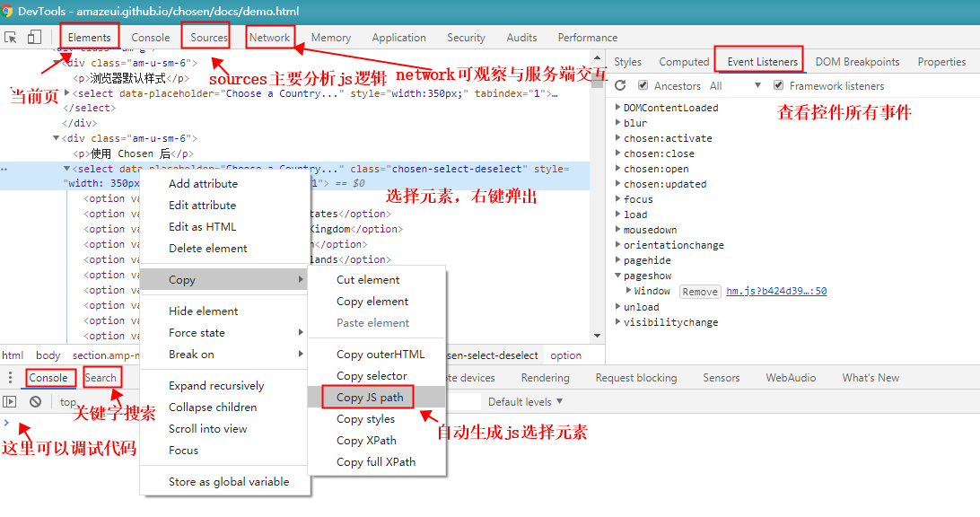Select the Event Listeners pane tab
The width and height of the screenshot is (980, 517).
(763, 62)
